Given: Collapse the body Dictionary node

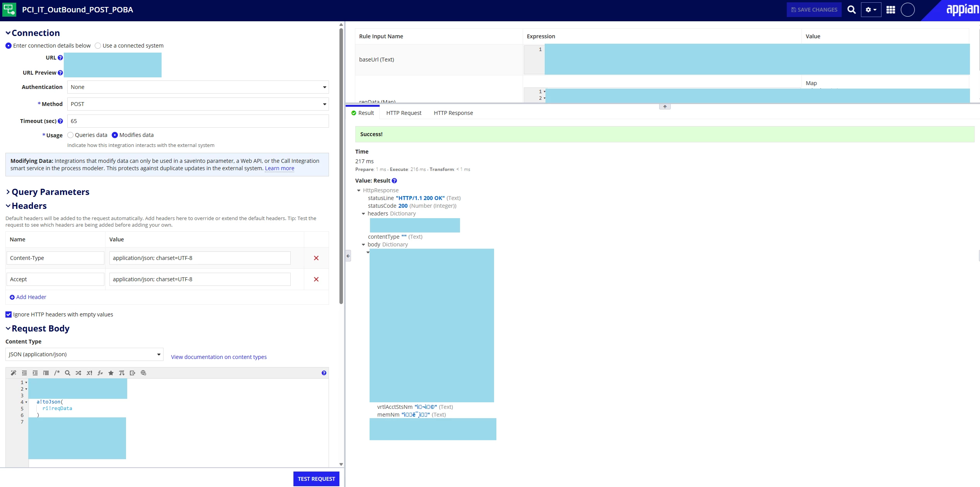Looking at the screenshot, I should point(363,244).
